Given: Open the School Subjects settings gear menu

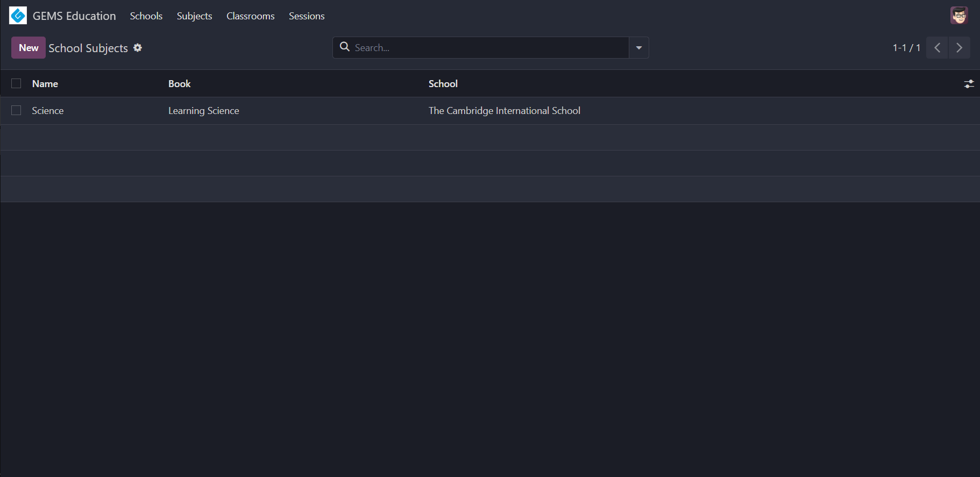Looking at the screenshot, I should tap(138, 48).
